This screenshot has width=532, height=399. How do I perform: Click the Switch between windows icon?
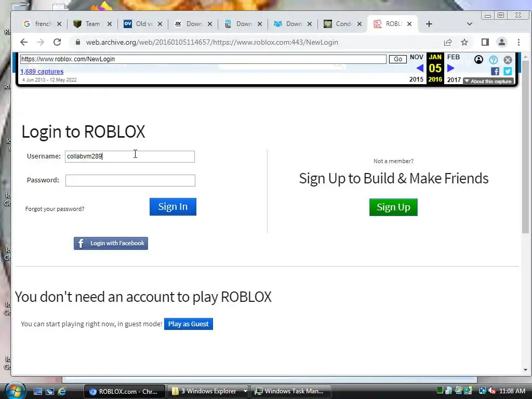click(x=50, y=392)
